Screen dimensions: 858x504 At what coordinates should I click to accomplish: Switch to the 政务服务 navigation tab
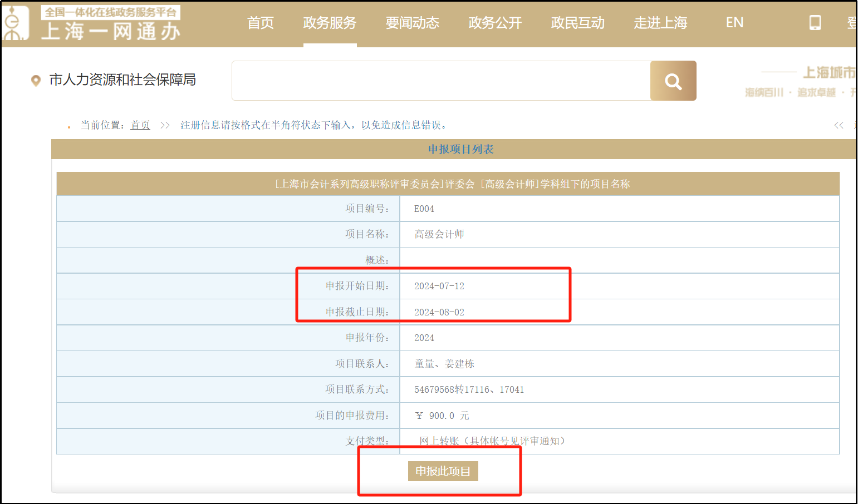[330, 23]
